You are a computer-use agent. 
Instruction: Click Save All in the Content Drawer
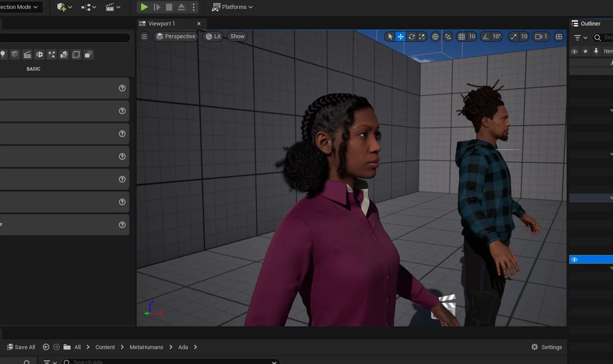[21, 347]
